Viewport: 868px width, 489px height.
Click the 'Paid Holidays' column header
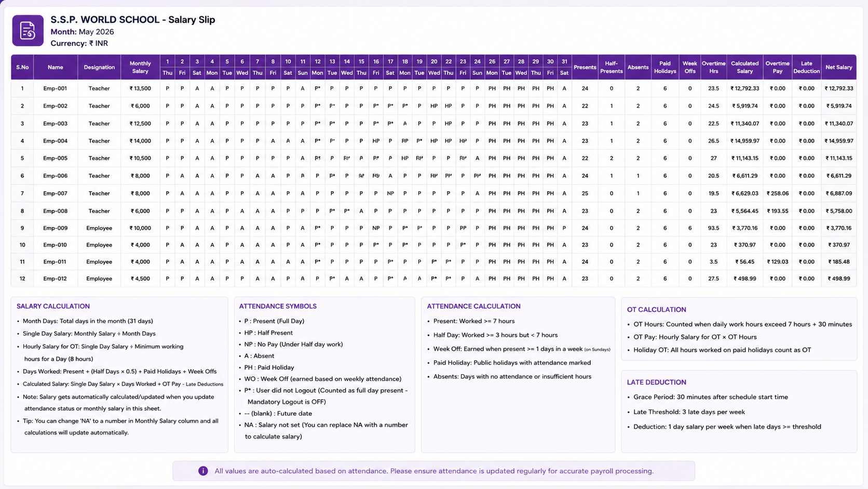(x=665, y=67)
